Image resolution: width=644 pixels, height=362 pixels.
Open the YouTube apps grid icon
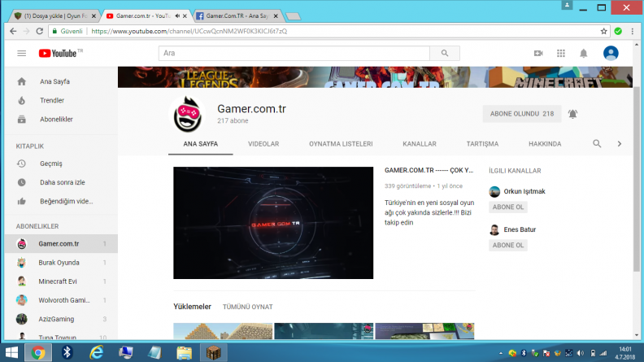(560, 53)
